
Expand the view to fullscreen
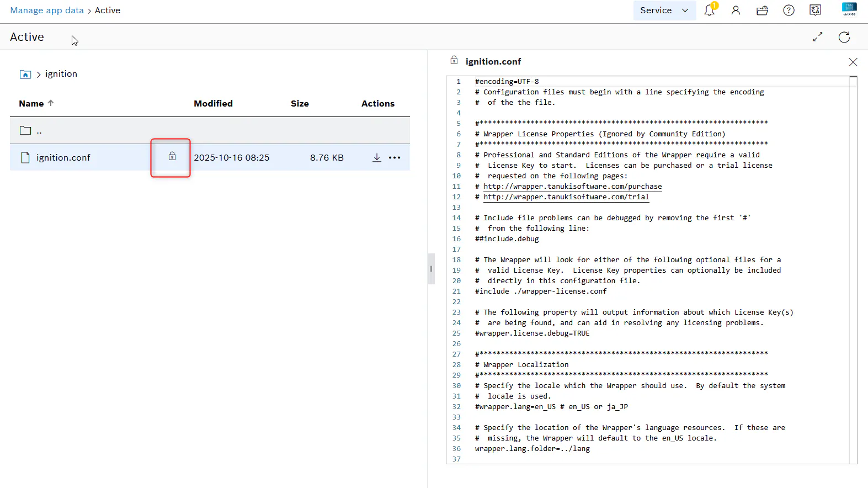click(818, 37)
